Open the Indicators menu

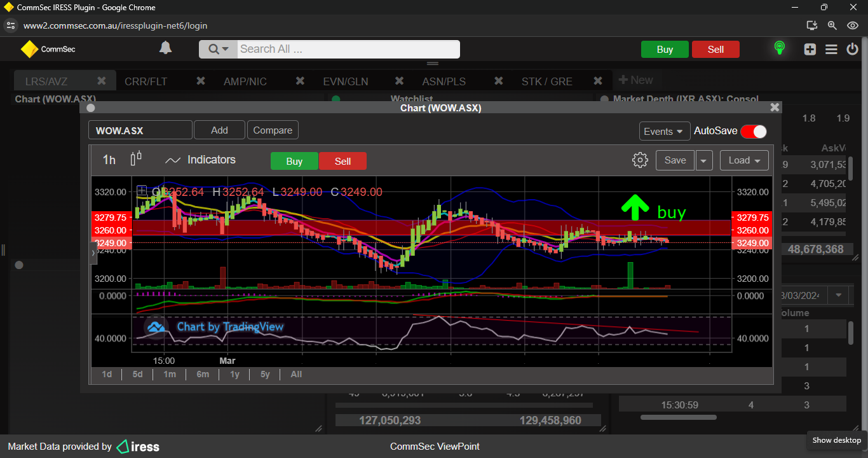tap(200, 160)
